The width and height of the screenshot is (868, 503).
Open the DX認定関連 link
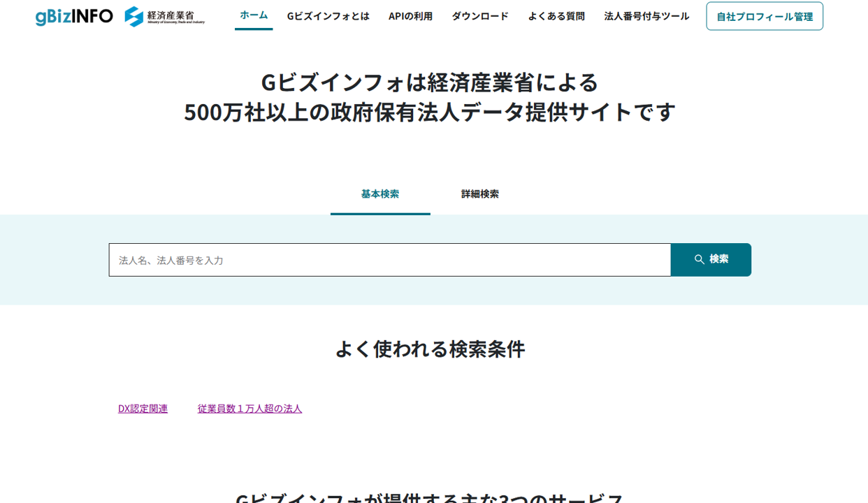coord(143,409)
